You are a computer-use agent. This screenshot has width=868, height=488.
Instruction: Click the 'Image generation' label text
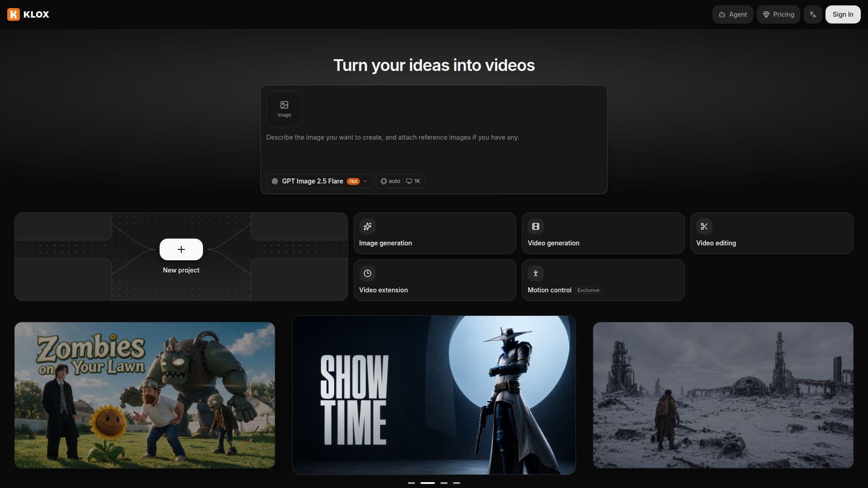pyautogui.click(x=385, y=243)
